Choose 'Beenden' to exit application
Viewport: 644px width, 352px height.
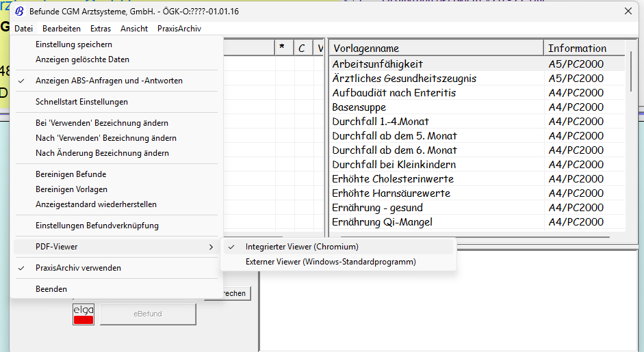[x=51, y=289]
